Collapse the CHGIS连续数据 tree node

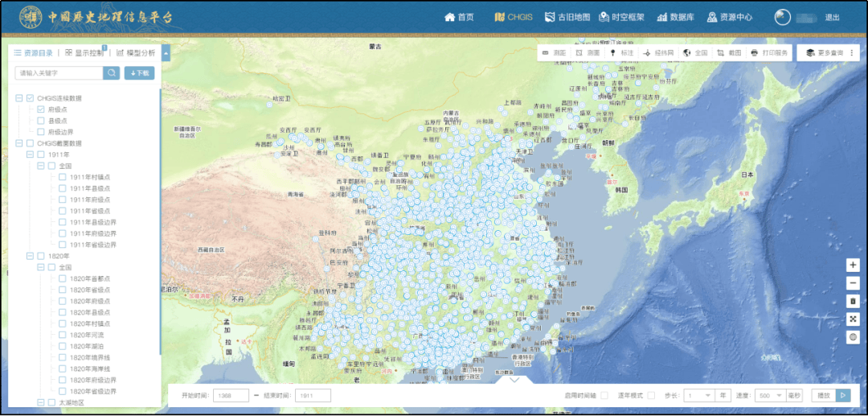(18, 98)
